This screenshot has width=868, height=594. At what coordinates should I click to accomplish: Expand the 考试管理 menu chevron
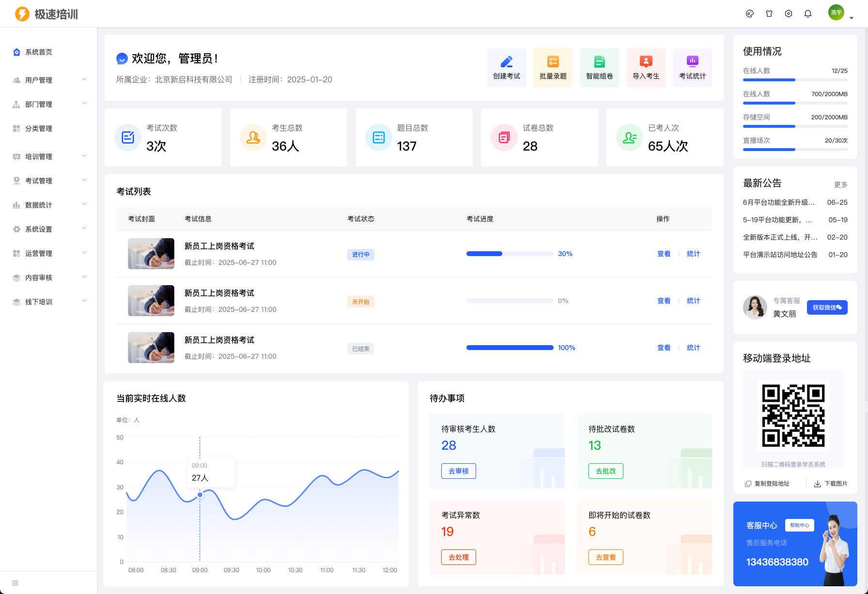coord(84,180)
